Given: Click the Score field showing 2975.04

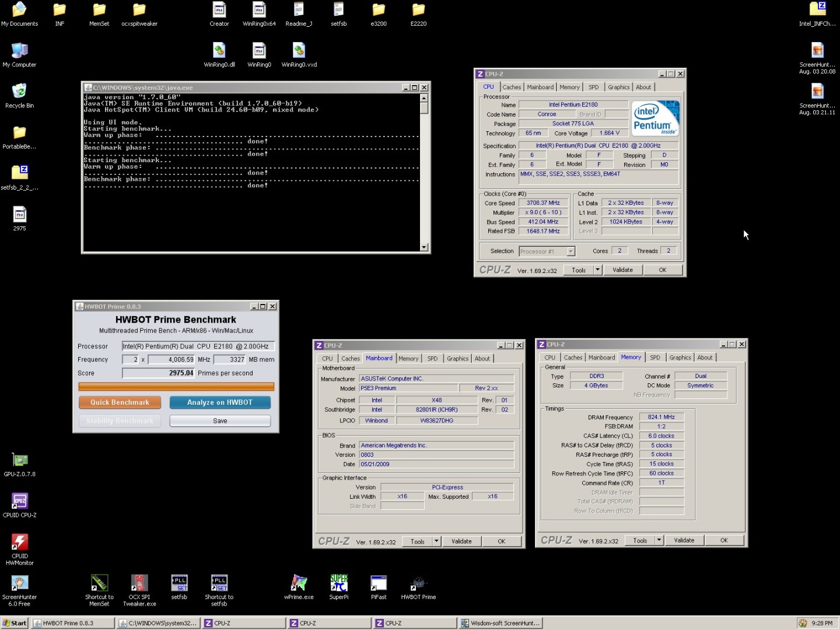Looking at the screenshot, I should (x=158, y=373).
